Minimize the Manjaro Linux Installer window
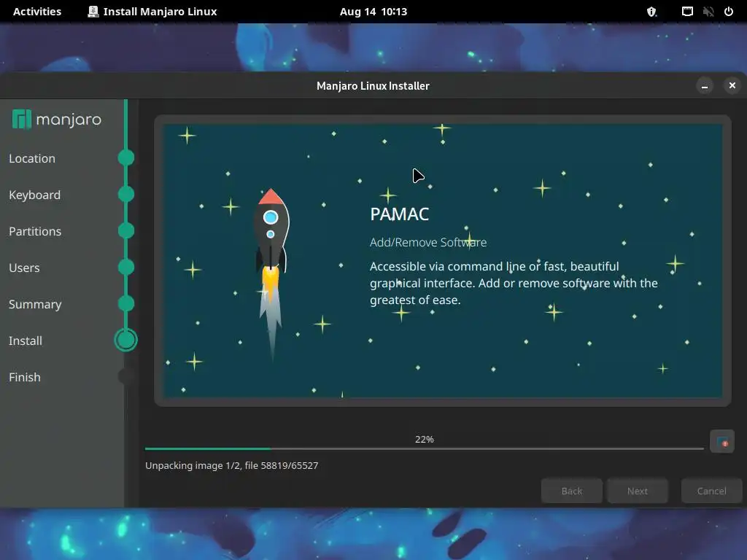Screen dimensions: 747x560 click(x=705, y=86)
